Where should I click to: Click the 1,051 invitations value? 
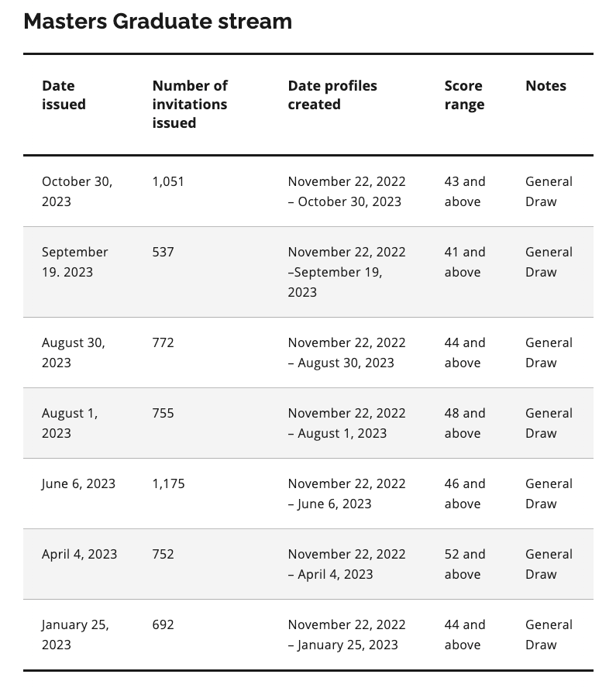(168, 181)
